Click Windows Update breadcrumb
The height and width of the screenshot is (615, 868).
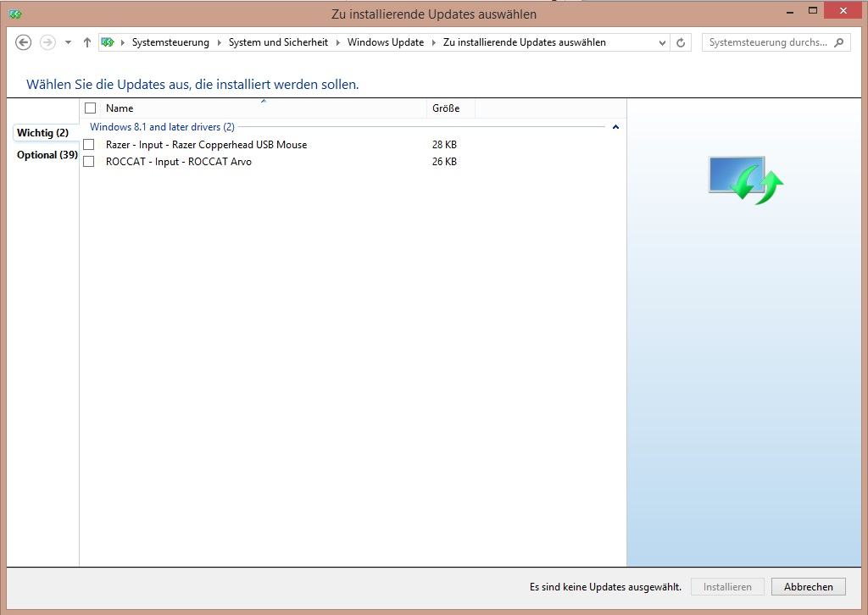[x=386, y=42]
